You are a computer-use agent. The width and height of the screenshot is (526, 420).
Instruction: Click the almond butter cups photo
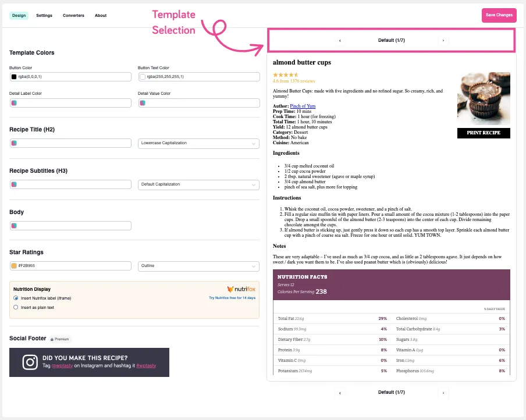coord(484,99)
